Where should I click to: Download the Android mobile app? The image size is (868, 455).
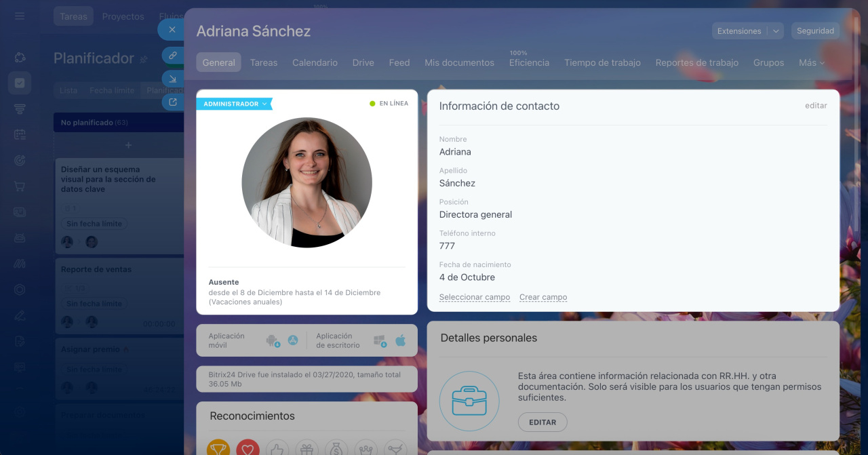click(273, 340)
